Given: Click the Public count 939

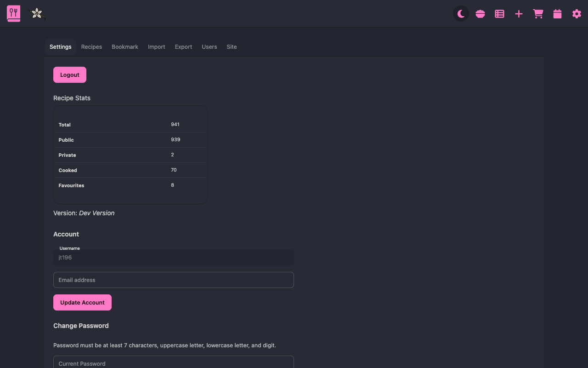Looking at the screenshot, I should tap(175, 140).
